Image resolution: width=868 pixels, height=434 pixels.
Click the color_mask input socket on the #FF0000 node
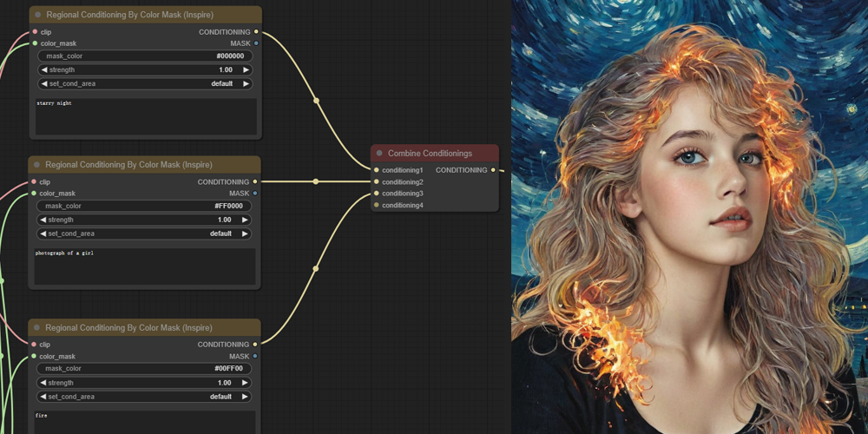click(x=34, y=194)
